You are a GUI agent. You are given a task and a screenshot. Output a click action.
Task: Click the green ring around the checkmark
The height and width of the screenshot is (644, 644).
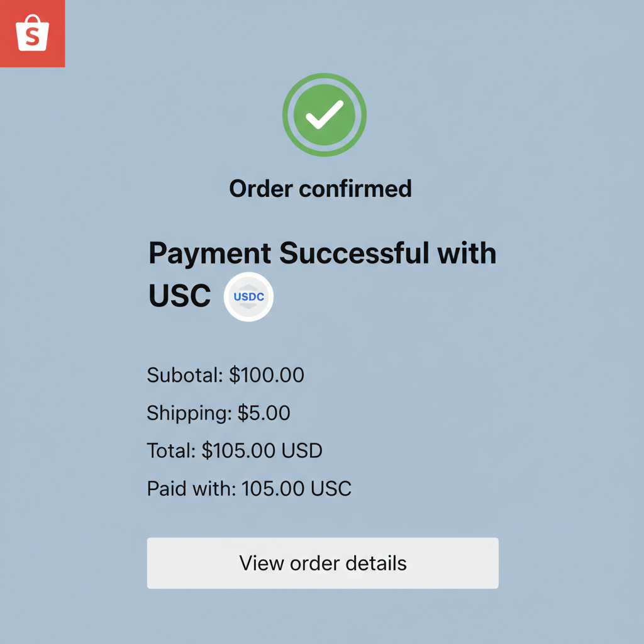click(324, 77)
